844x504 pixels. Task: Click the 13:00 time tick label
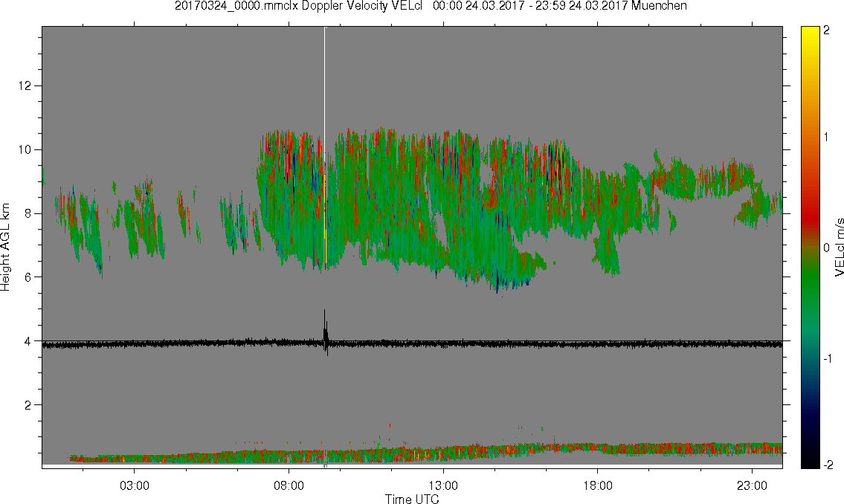coord(443,485)
